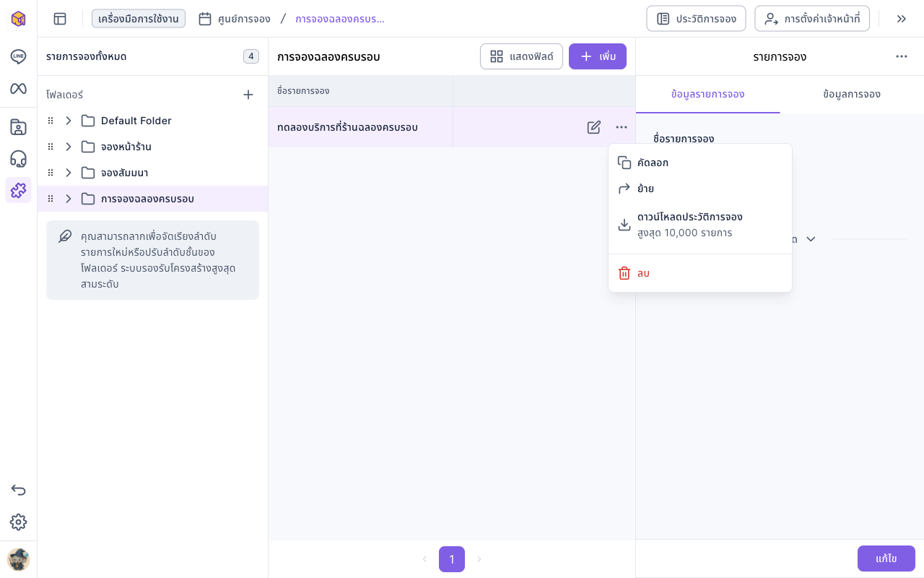Screen dimensions: 924x578
Task: Click the next page arrow in pagination
Action: point(479,559)
